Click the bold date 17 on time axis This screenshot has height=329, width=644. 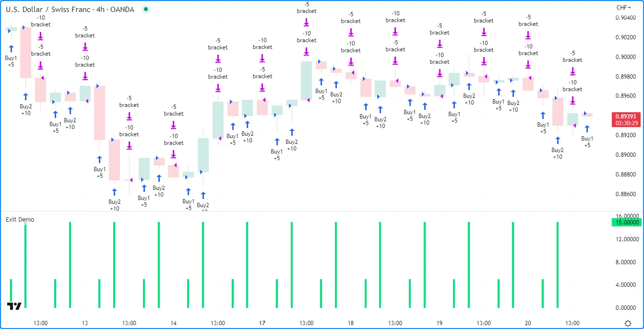[x=262, y=323]
